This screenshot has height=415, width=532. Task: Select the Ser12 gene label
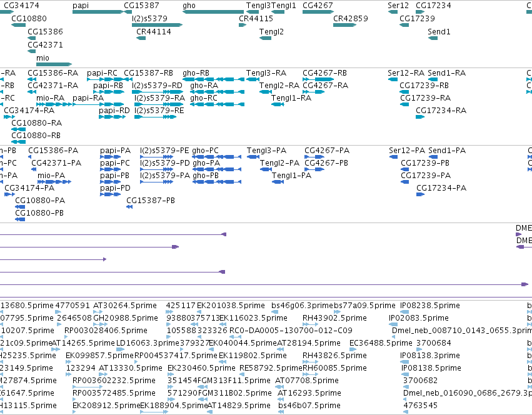[x=398, y=6]
